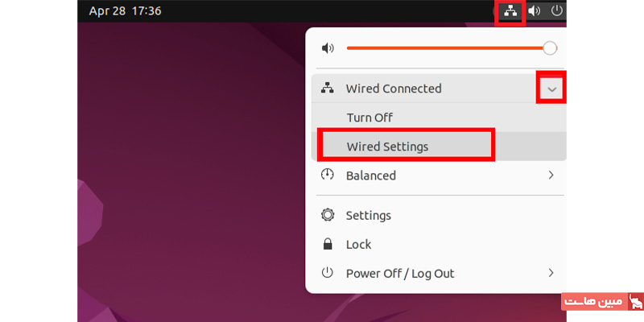Click the wired network icon in menu
Image resolution: width=644 pixels, height=322 pixels.
tap(328, 89)
